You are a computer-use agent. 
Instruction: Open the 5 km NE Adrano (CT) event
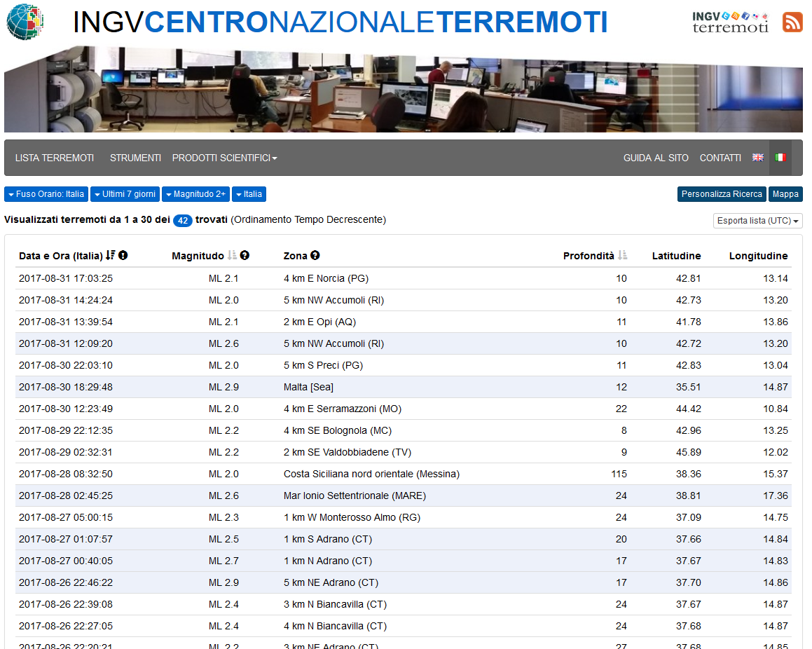pyautogui.click(x=331, y=582)
